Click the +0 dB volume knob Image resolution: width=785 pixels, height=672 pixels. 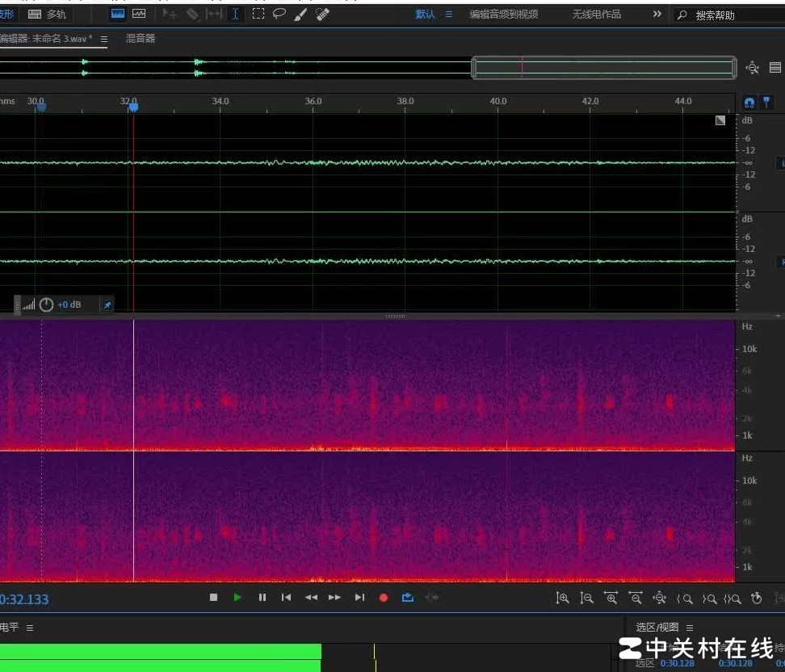pyautogui.click(x=46, y=304)
